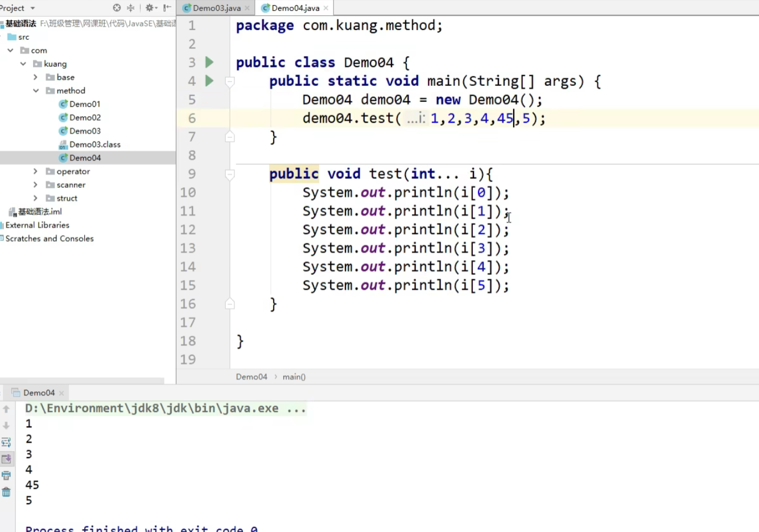Expand the scanner package
759x532 pixels.
(x=35, y=184)
